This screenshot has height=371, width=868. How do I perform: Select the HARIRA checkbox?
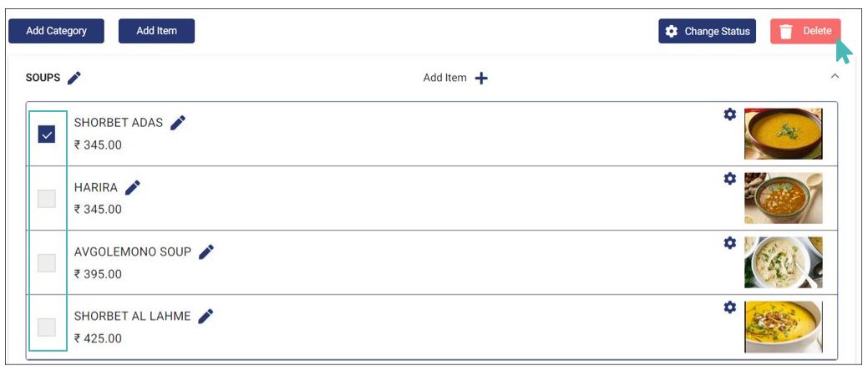point(47,198)
